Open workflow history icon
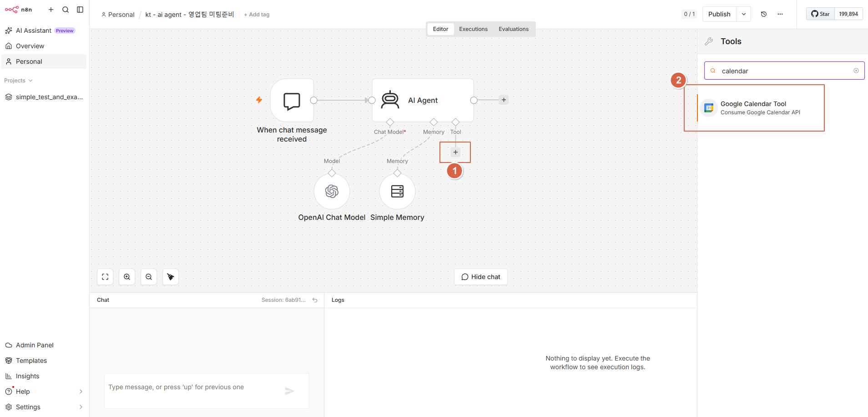 (764, 14)
